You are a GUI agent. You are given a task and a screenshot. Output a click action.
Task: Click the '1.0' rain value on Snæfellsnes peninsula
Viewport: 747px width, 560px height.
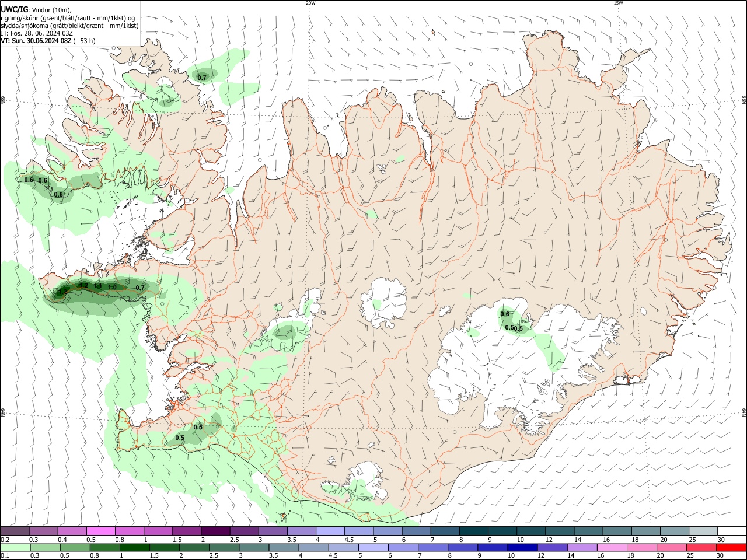pyautogui.click(x=112, y=287)
